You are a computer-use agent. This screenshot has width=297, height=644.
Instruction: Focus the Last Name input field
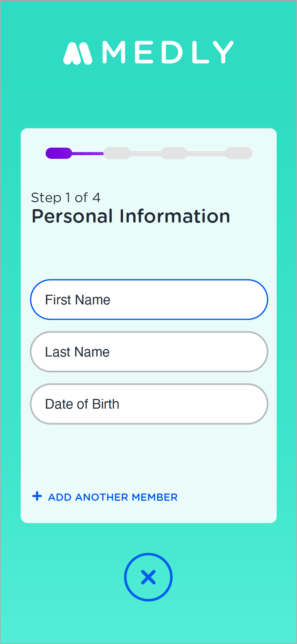coord(149,352)
